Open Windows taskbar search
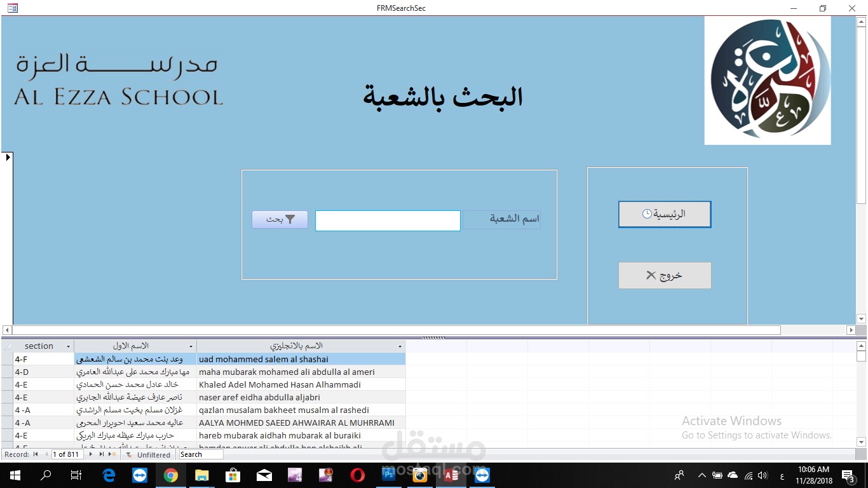Viewport: 868px width, 488px height. click(x=46, y=475)
